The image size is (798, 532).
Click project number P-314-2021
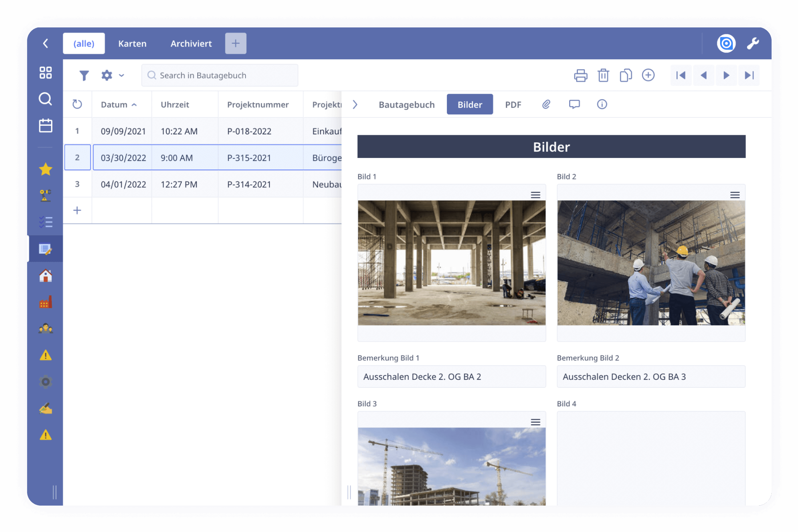coord(249,184)
